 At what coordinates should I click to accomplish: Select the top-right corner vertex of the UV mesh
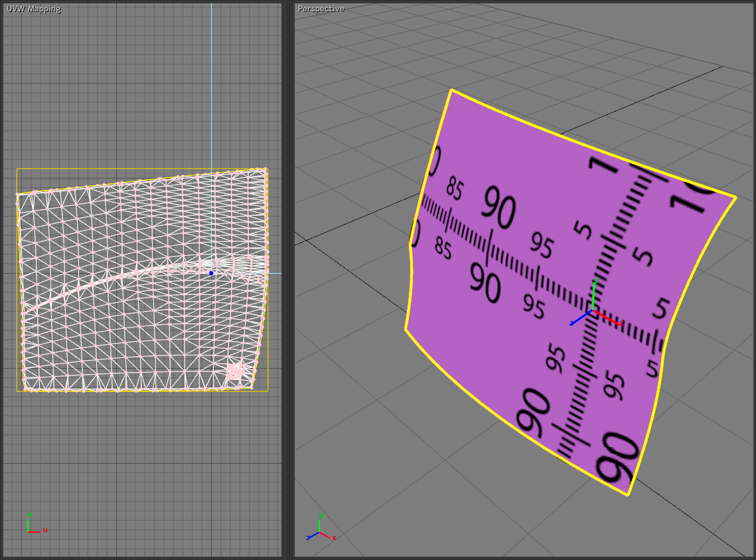[265, 169]
